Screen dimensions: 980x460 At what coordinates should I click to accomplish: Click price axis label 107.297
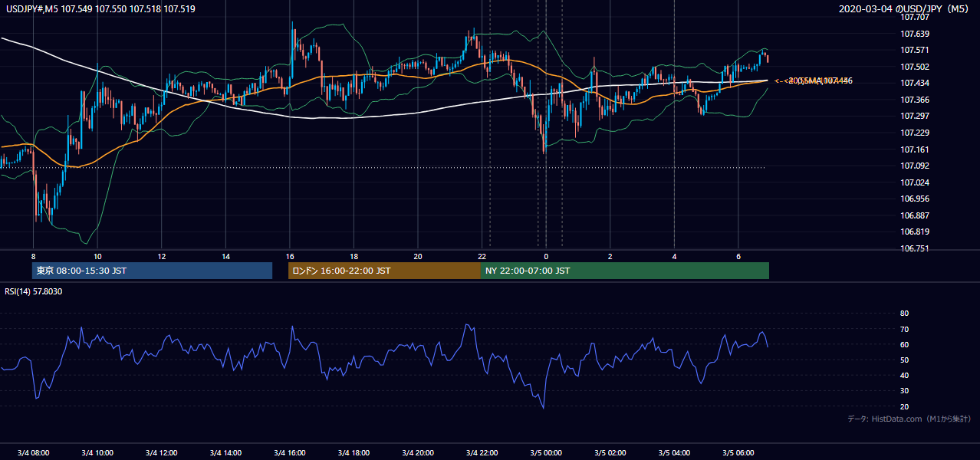[x=914, y=116]
